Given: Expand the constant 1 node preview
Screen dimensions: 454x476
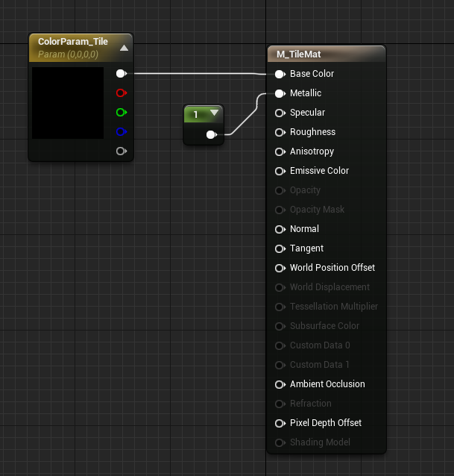Looking at the screenshot, I should tap(214, 113).
